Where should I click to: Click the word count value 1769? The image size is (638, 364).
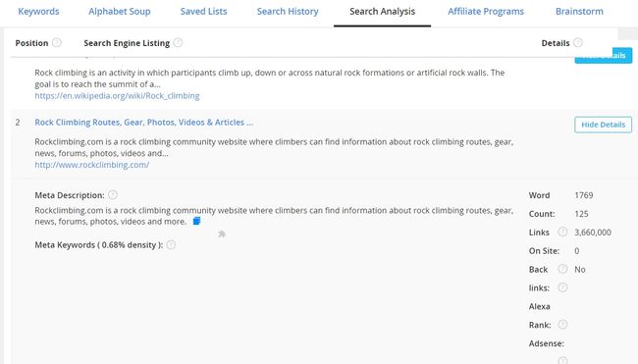[584, 195]
